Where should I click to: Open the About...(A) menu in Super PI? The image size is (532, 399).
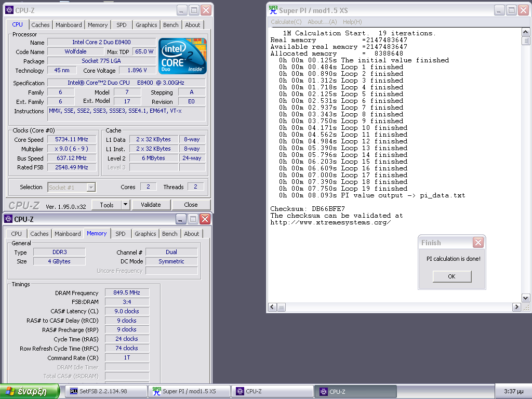[x=322, y=22]
